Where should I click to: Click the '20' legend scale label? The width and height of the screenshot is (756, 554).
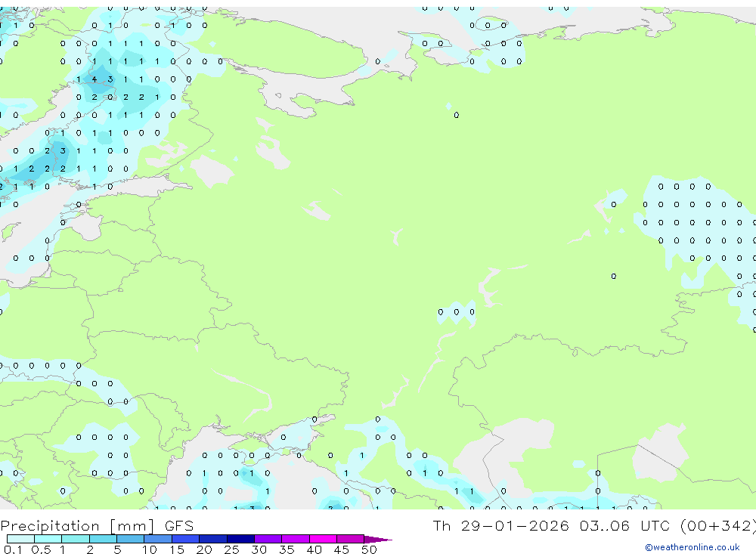[204, 549]
